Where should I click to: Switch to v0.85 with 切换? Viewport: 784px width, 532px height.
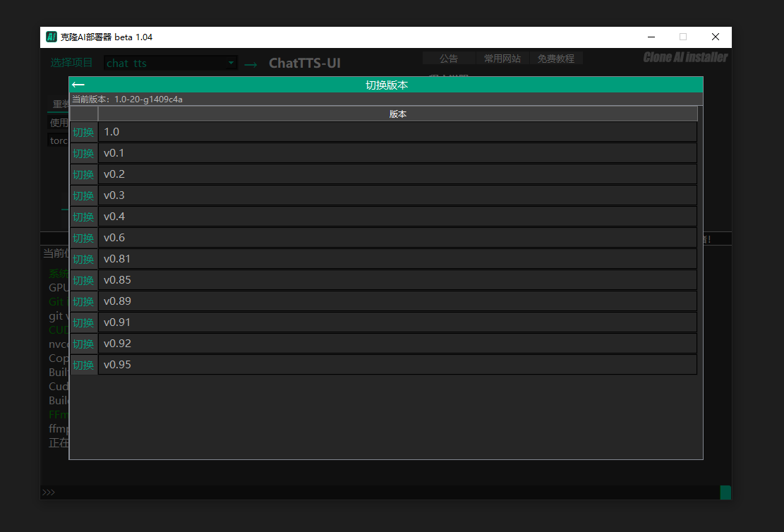pos(83,280)
